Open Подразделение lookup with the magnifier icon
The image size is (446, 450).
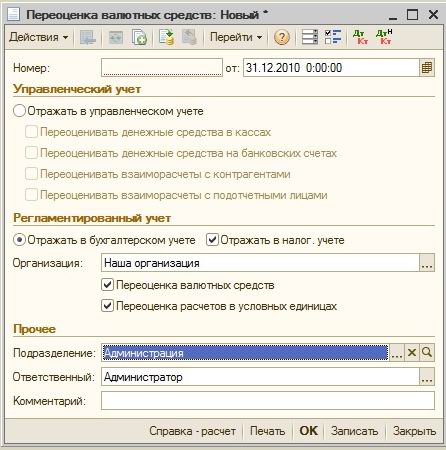[427, 352]
